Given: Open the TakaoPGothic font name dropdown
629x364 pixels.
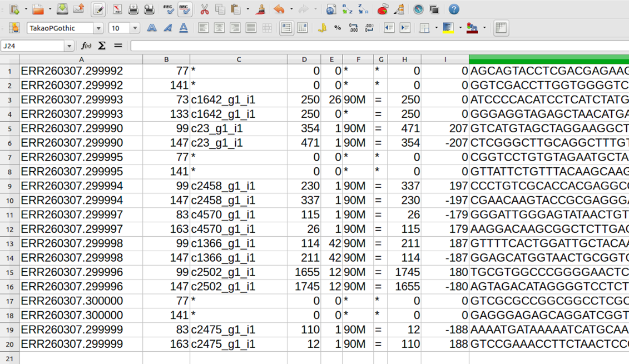Looking at the screenshot, I should [98, 28].
